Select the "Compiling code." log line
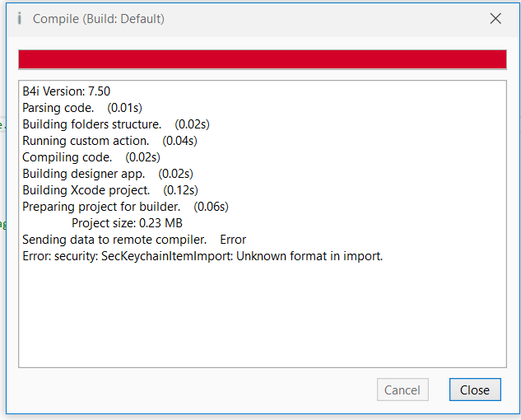Viewport: 521px width, 420px height. [x=67, y=157]
